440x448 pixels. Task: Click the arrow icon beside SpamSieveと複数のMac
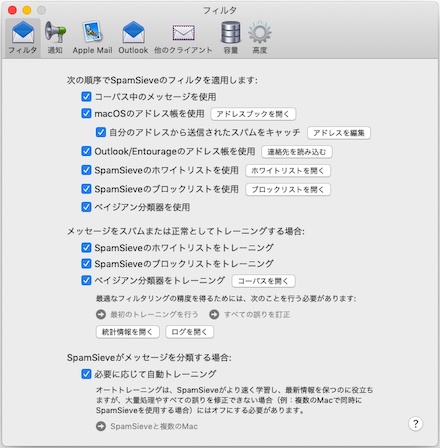[x=101, y=426]
